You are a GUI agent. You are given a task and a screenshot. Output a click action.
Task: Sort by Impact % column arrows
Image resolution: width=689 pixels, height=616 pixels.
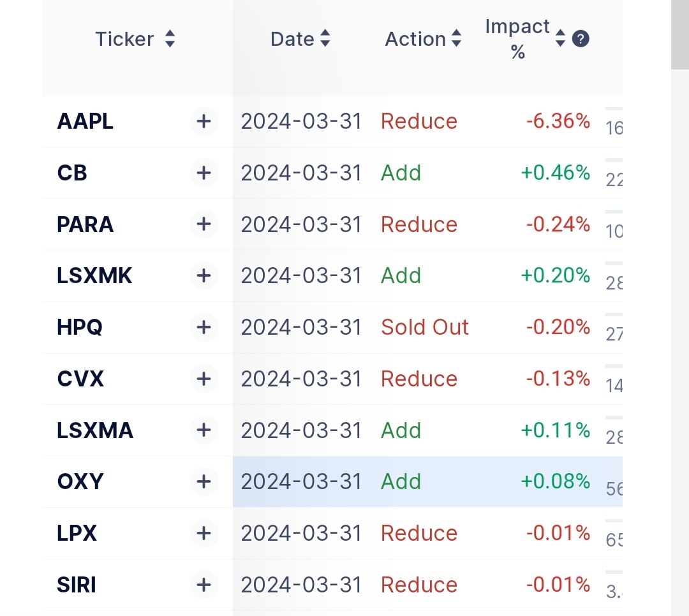pyautogui.click(x=560, y=38)
